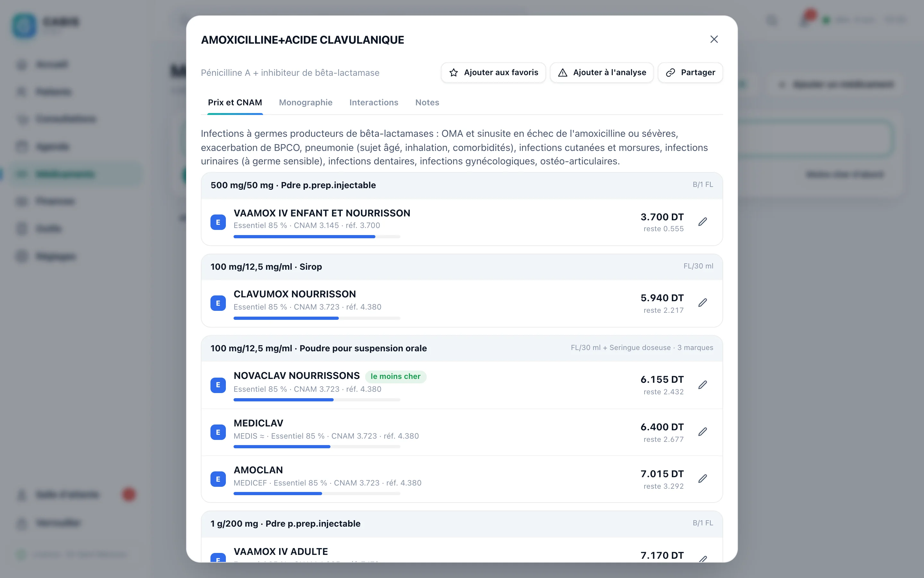Edit NOVACLAV NOURRISSONS price with pencil
Image resolution: width=924 pixels, height=578 pixels.
[x=703, y=385]
